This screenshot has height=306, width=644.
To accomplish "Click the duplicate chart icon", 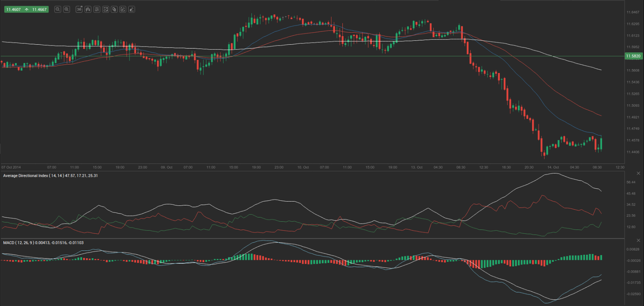I will [114, 9].
